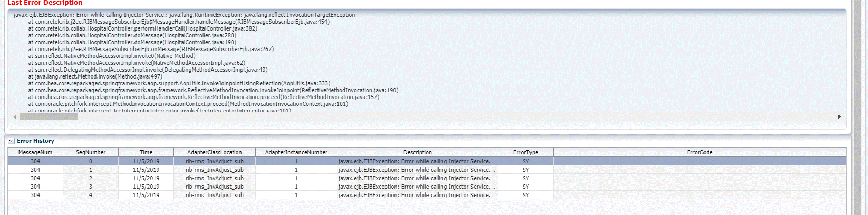The width and height of the screenshot is (868, 215).
Task: Click the ErrorType column header
Action: 526,152
